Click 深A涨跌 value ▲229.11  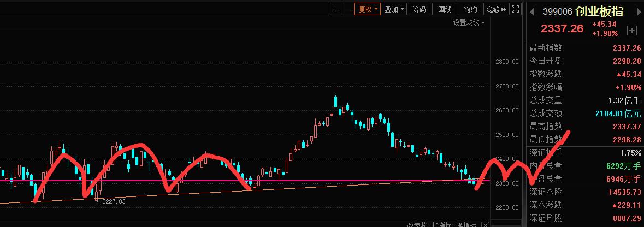(x=627, y=205)
